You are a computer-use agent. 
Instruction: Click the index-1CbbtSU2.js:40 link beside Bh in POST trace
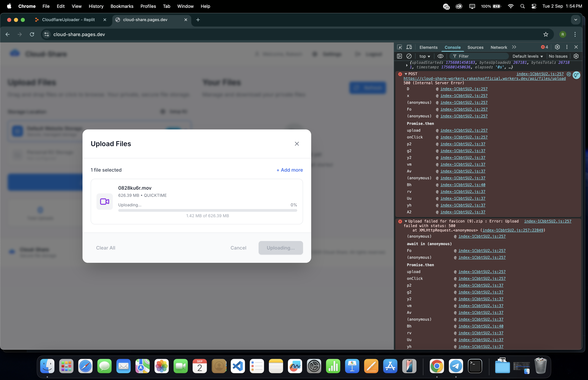point(463,185)
